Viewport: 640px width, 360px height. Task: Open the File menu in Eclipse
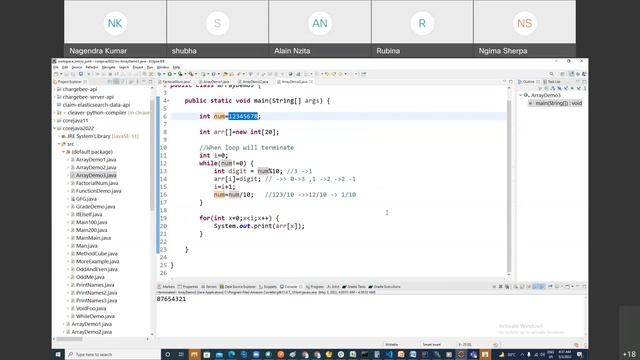click(x=56, y=67)
